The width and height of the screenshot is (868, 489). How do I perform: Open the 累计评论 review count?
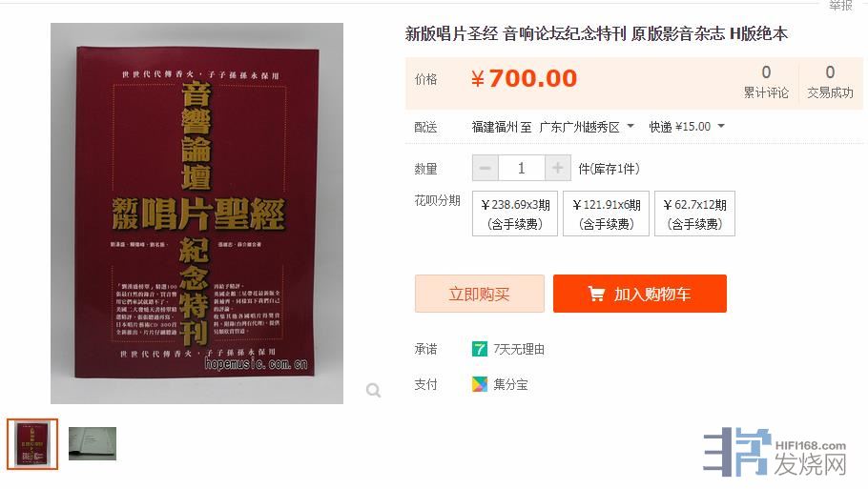point(766,82)
